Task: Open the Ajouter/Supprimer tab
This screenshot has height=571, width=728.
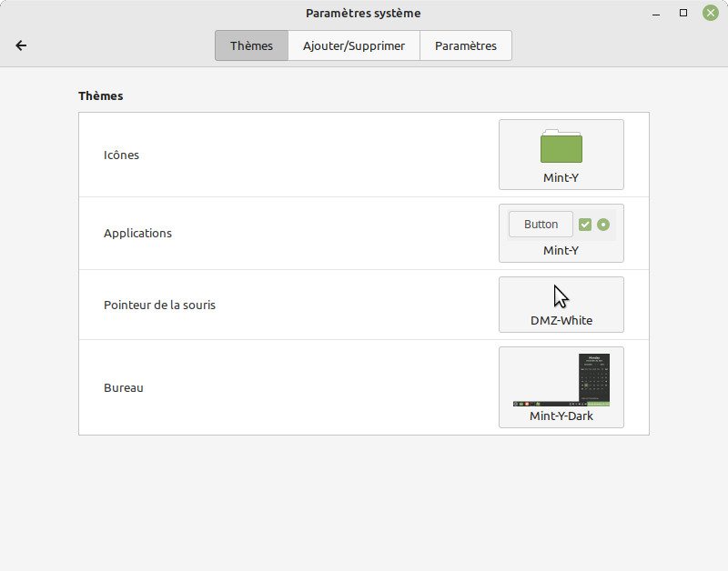Action: point(354,45)
